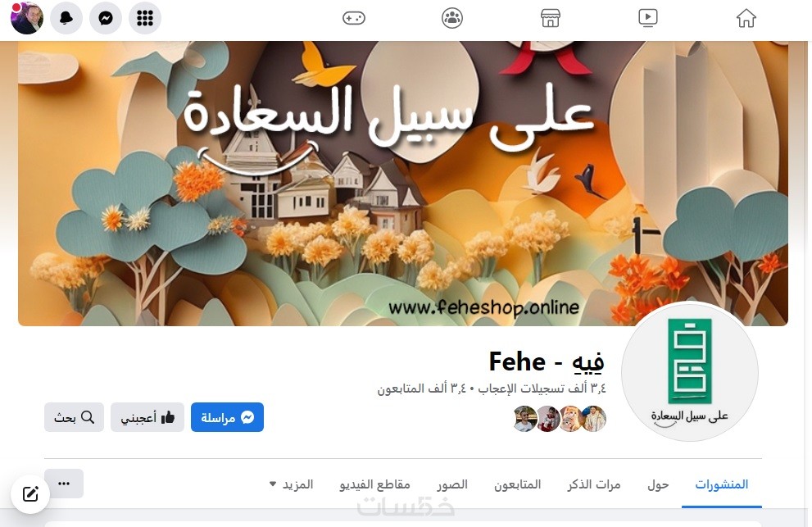Switch to the حول tab

[x=658, y=484]
